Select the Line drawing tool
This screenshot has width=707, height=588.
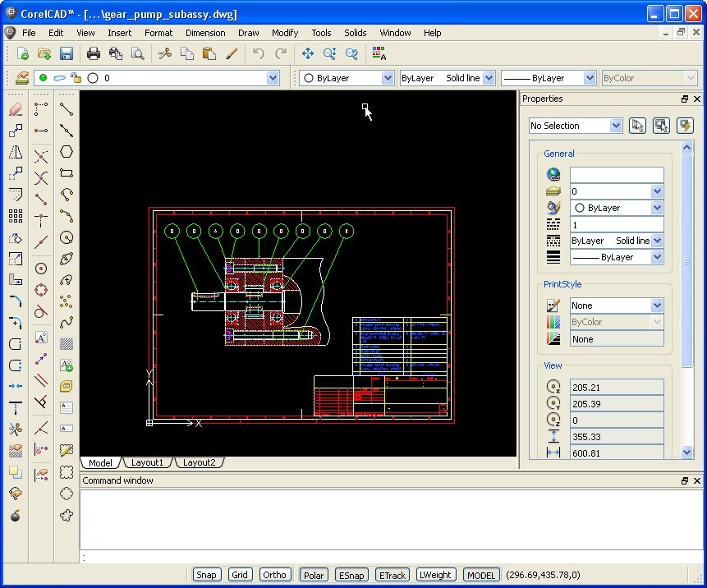pos(67,109)
